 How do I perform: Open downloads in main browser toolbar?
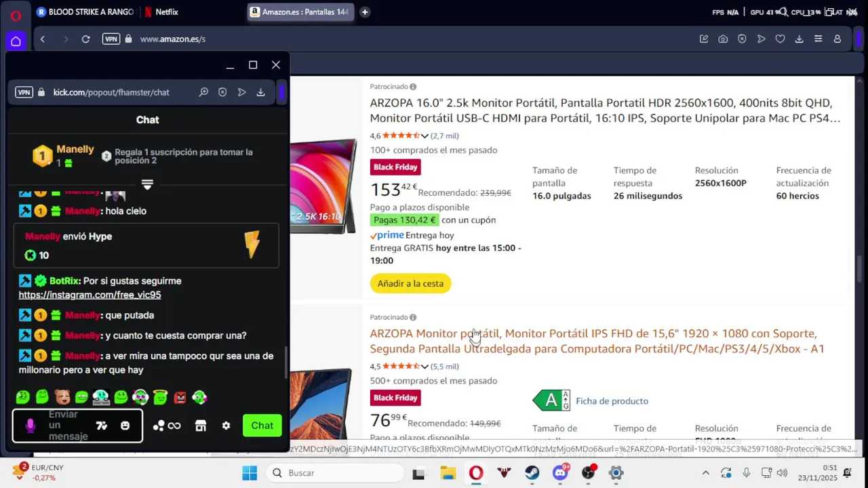(799, 39)
